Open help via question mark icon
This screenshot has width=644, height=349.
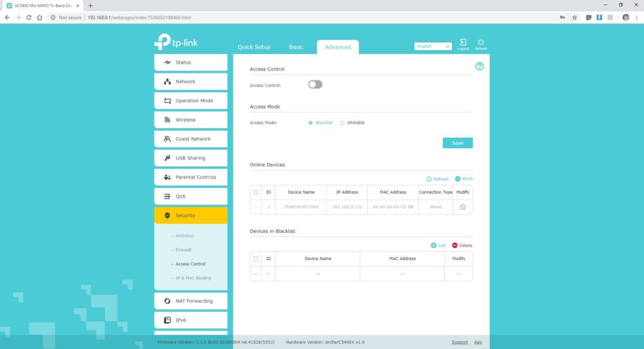tap(479, 66)
